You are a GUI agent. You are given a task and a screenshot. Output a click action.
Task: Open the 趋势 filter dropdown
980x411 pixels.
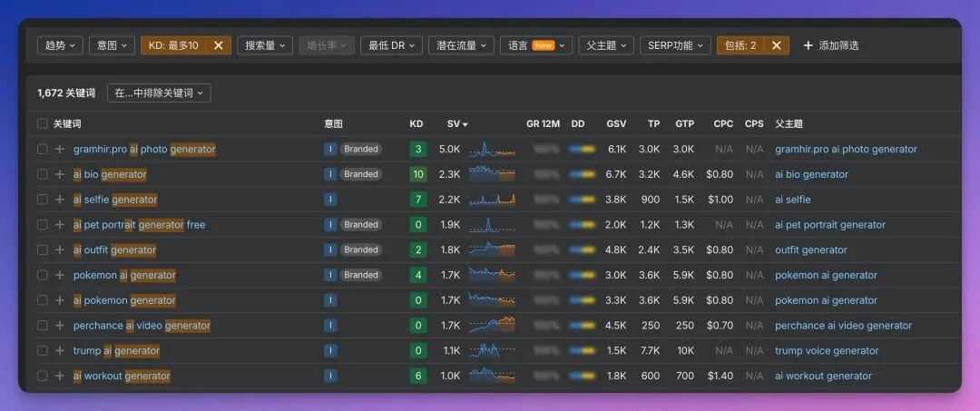pos(60,45)
